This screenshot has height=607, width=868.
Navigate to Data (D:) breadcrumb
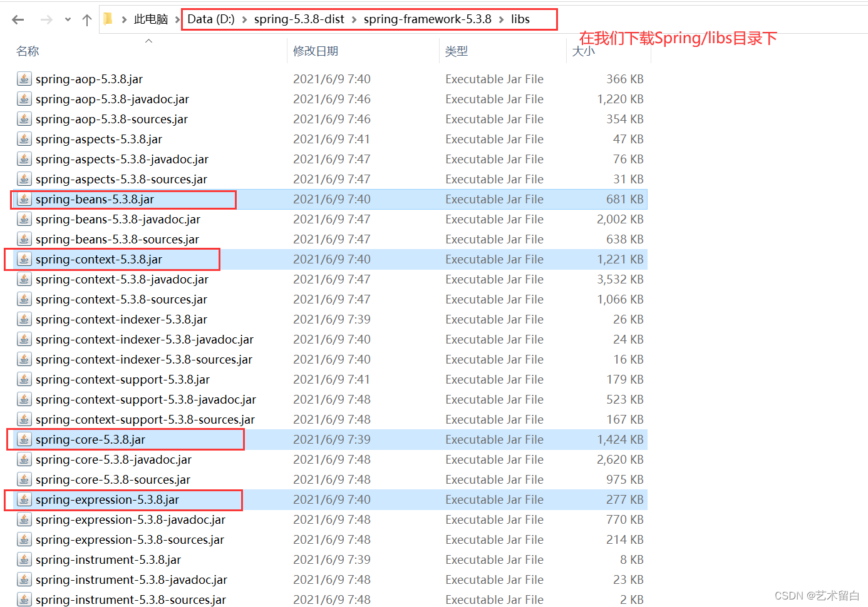211,19
